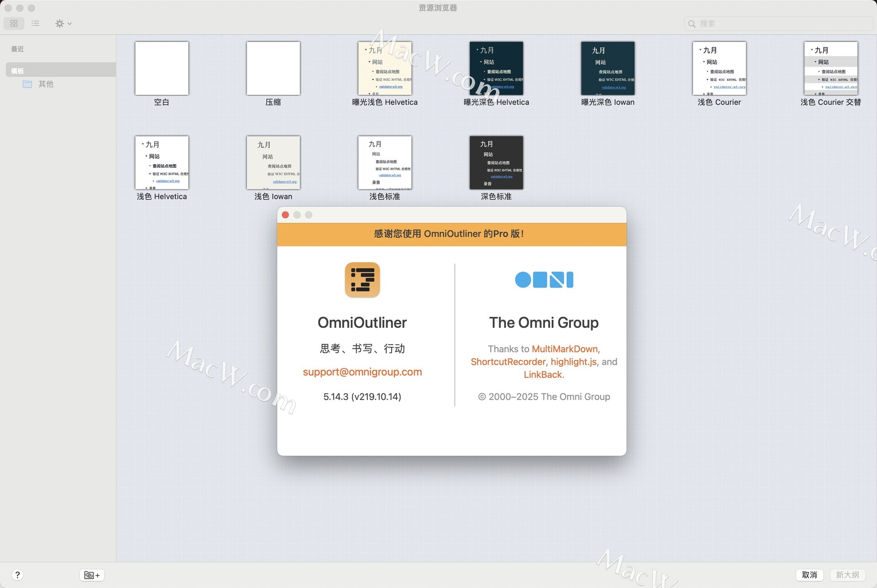The width and height of the screenshot is (877, 588).
Task: Close the OmniOutliner about window
Action: pyautogui.click(x=285, y=215)
